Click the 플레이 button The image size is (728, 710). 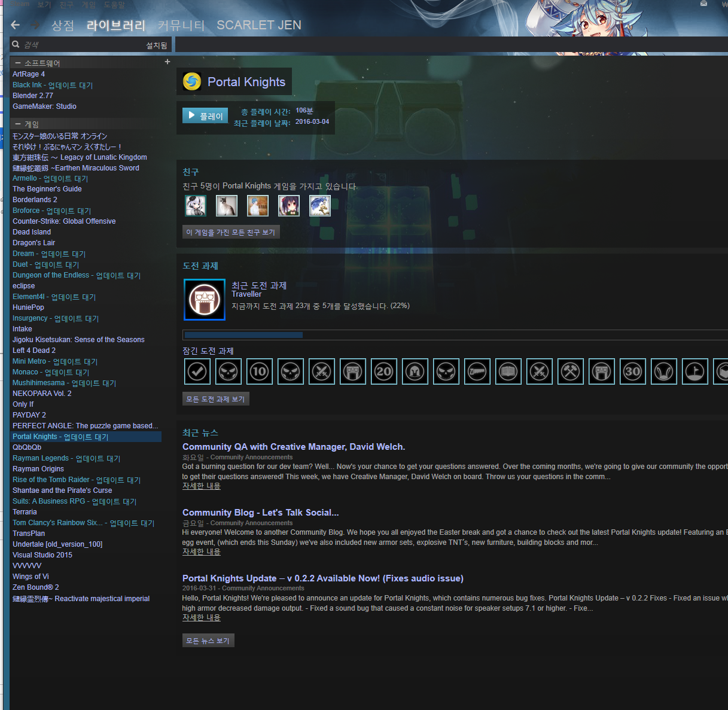205,115
